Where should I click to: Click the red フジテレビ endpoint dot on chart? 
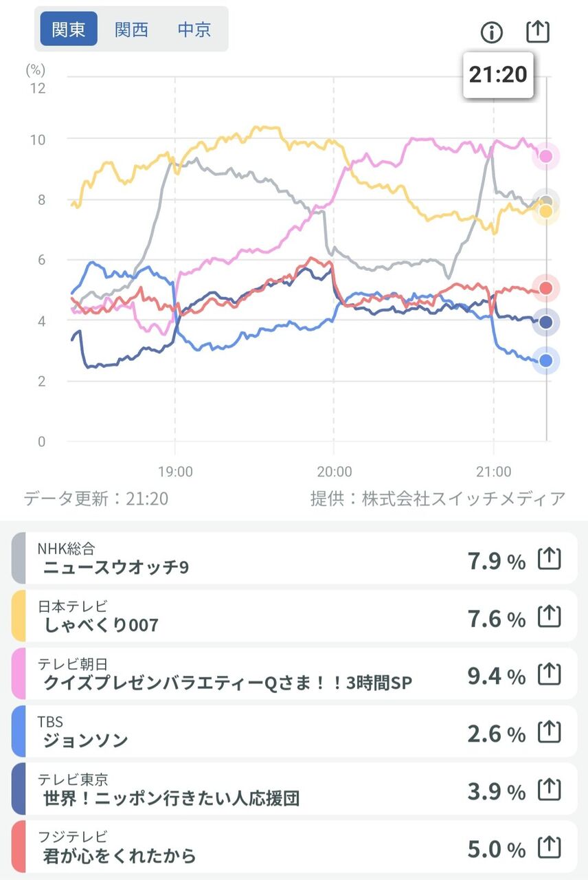[x=546, y=288]
